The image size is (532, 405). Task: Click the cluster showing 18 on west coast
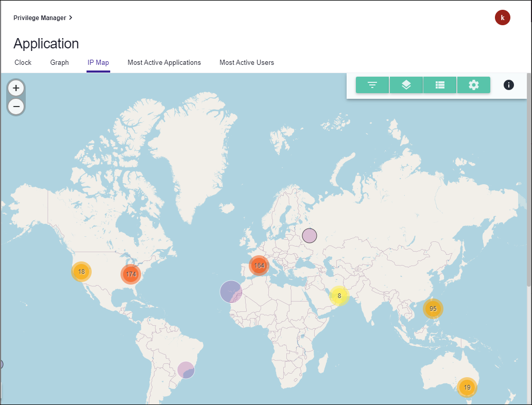pyautogui.click(x=81, y=270)
